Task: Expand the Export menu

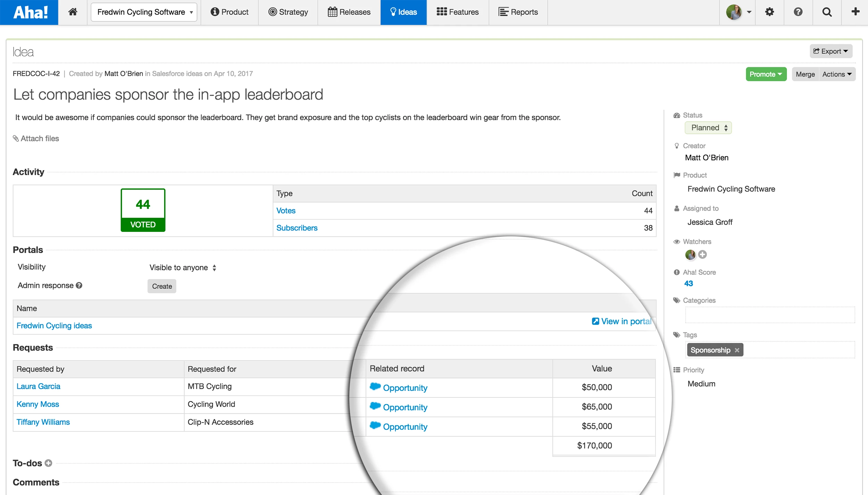Action: (x=831, y=51)
